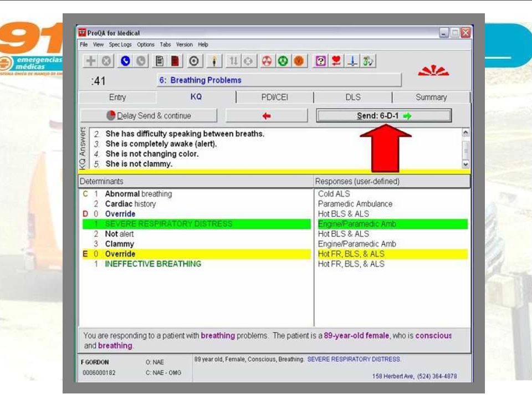
Task: Click the orange circular toolbar icon
Action: pyautogui.click(x=299, y=61)
